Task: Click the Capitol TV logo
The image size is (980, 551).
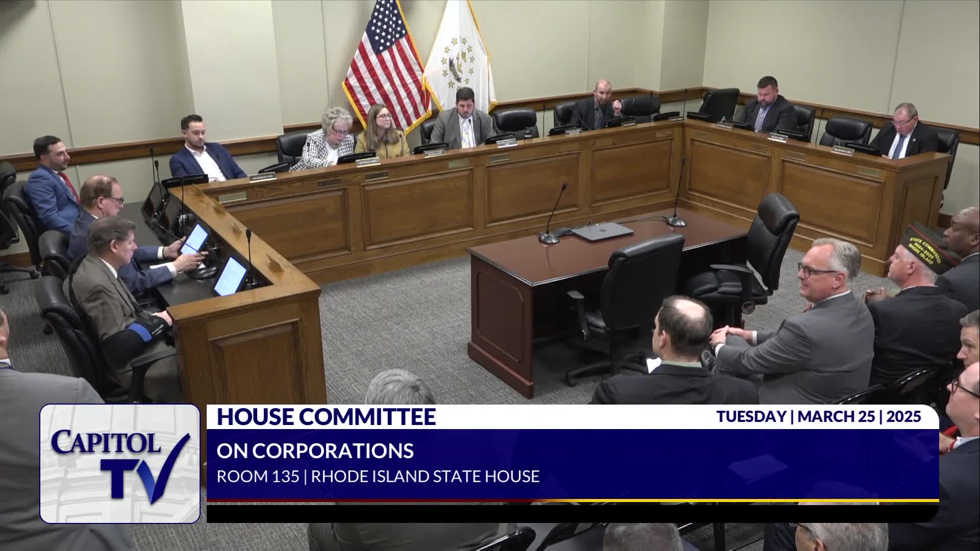Action: point(120,463)
